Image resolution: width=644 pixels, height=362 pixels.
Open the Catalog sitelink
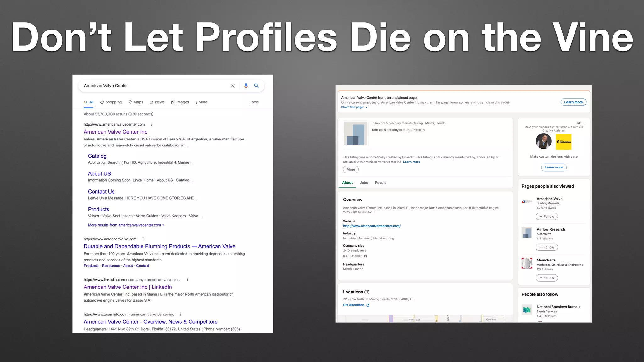click(x=97, y=156)
